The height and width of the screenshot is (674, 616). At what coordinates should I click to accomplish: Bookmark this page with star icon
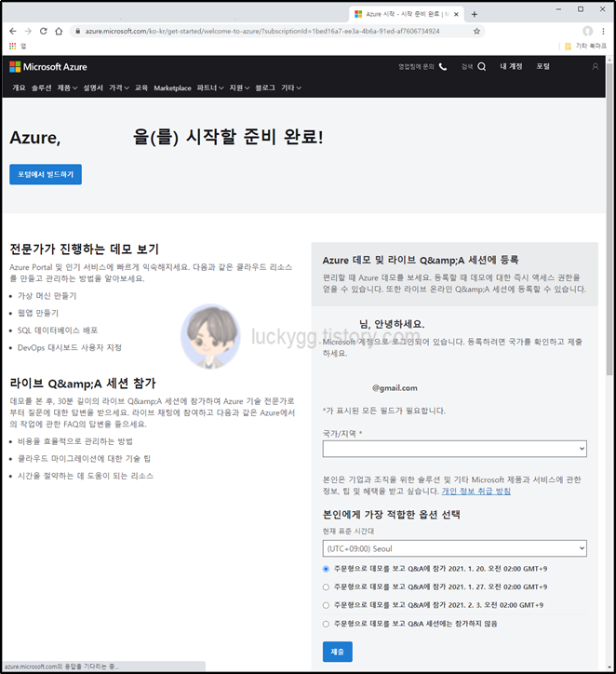point(476,31)
